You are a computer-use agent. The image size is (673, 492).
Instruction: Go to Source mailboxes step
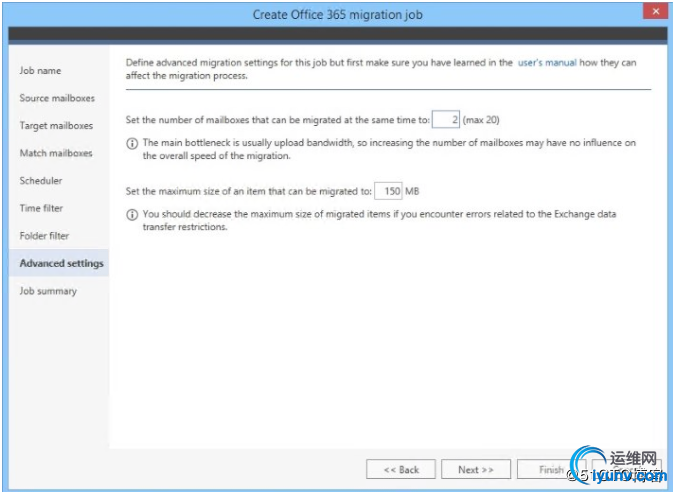[x=57, y=98]
